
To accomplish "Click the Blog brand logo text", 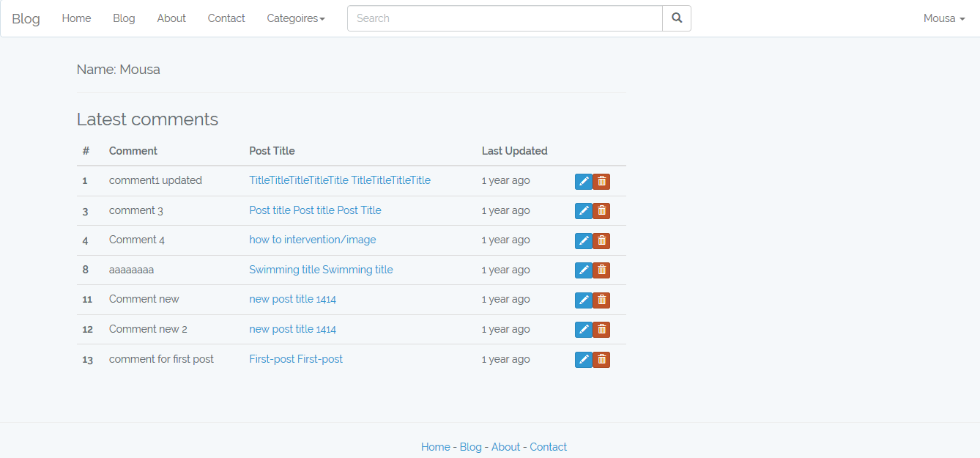I will tap(26, 18).
